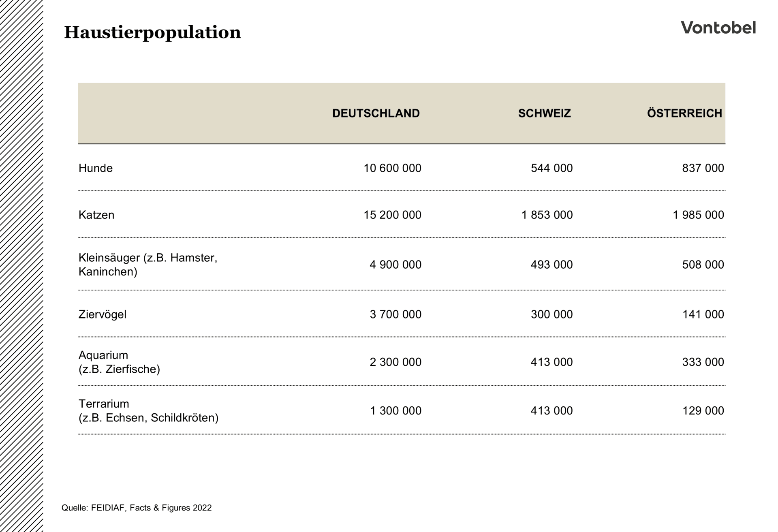Click Germany's dog count 10 600 000

point(392,168)
